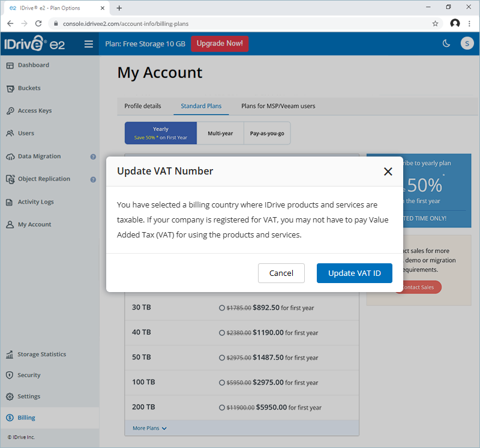480x448 pixels.
Task: Click the 100 TB plan label
Action: click(x=143, y=382)
